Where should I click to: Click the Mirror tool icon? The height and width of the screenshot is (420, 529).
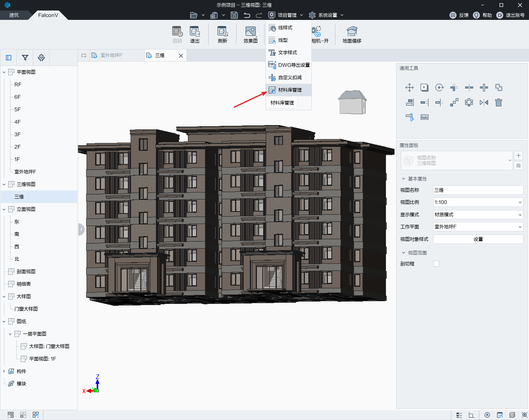484,102
